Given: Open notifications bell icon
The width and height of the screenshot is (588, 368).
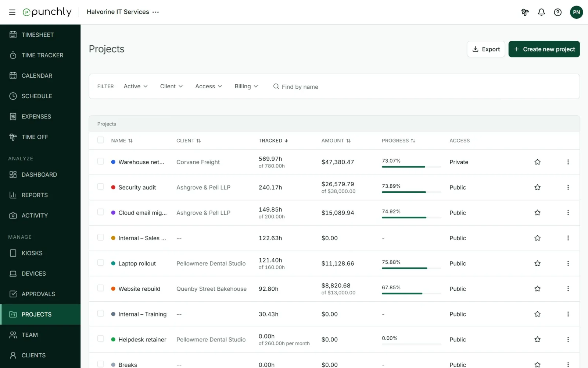Looking at the screenshot, I should pos(541,12).
